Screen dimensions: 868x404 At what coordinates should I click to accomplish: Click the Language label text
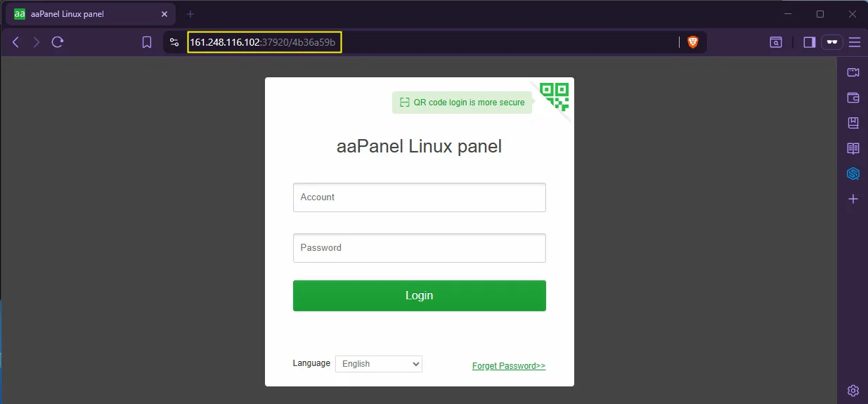coord(311,363)
